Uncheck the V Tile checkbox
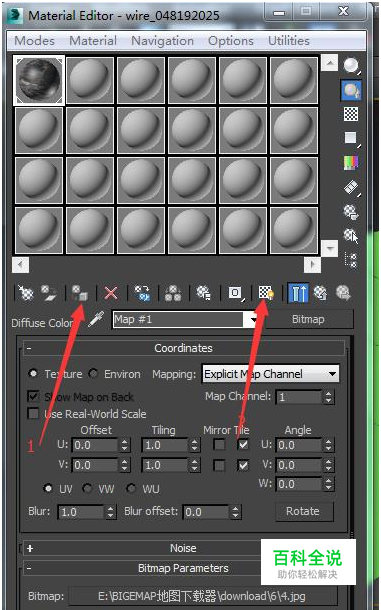Screen dimensions: 381x610 pyautogui.click(x=243, y=465)
